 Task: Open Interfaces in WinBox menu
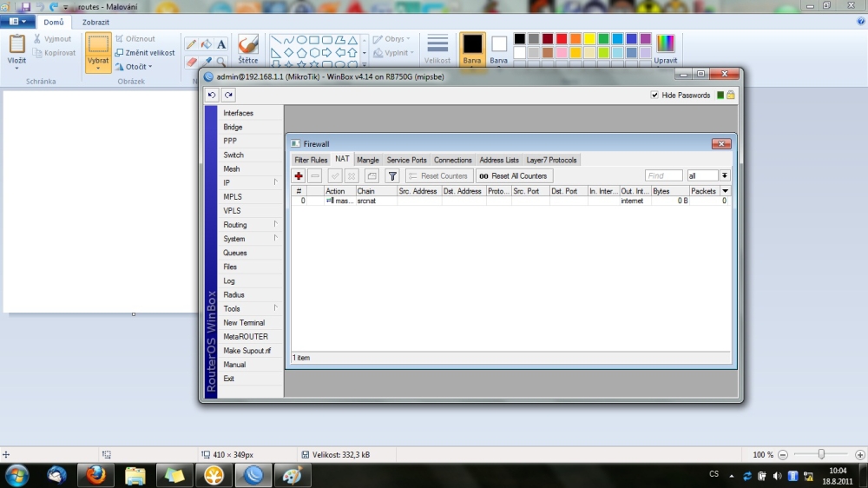[x=238, y=113]
